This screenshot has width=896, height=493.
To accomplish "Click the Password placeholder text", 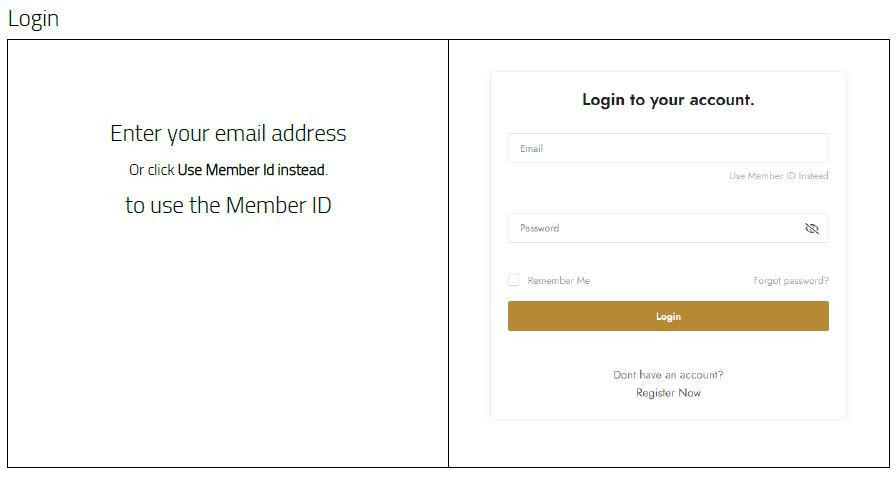I will point(539,229).
